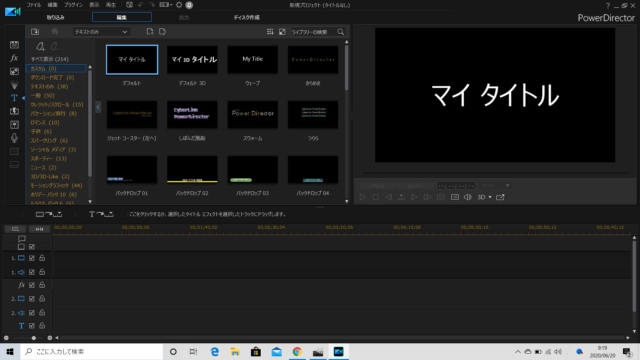Click the help question mark icon
640x360 pixels.
click(608, 5)
